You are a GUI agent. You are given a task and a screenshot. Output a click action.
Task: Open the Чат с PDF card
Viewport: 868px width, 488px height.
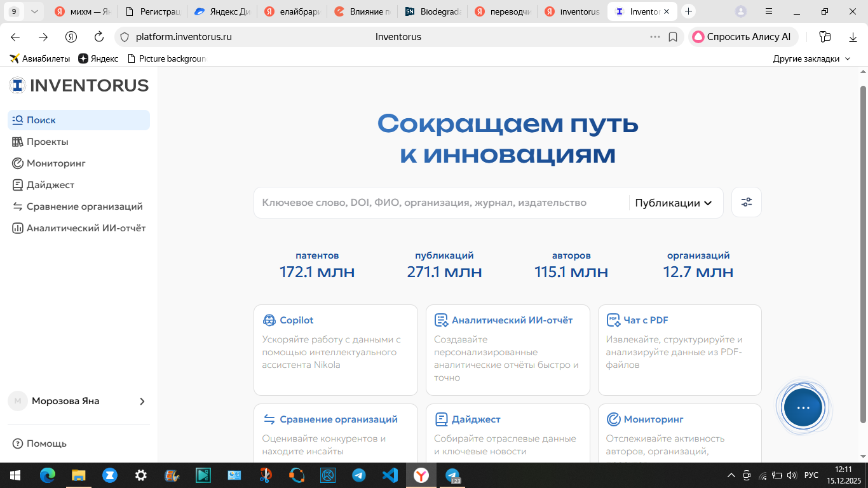coord(679,349)
